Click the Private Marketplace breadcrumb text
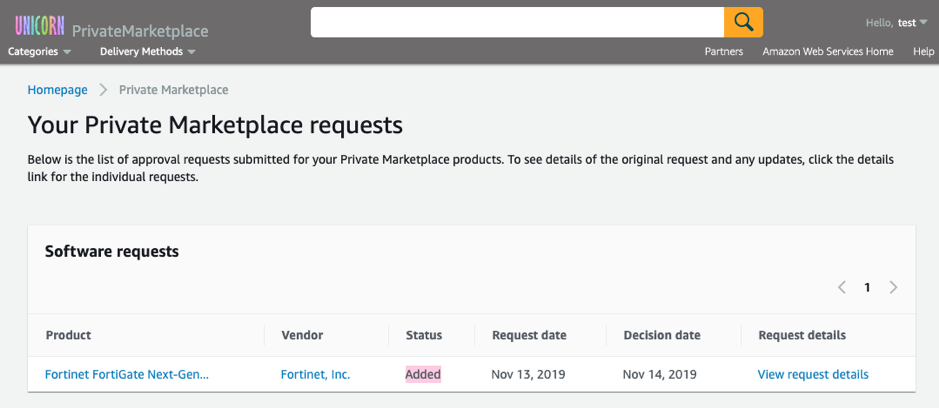Screen dimensions: 939x408 [174, 90]
